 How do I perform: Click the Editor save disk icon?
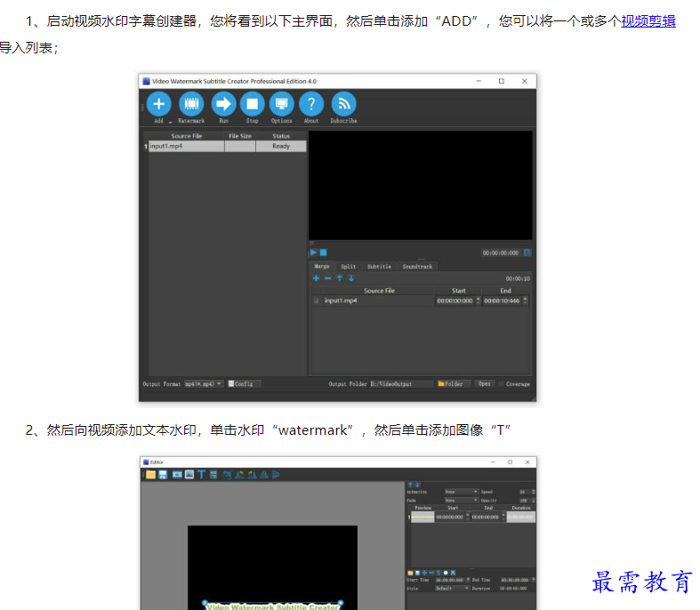pyautogui.click(x=163, y=475)
